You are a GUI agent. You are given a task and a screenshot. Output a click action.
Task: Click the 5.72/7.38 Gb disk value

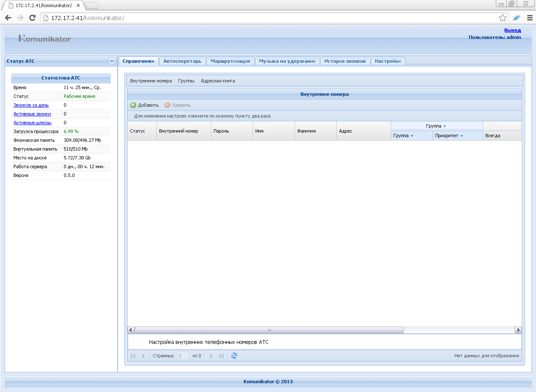coord(77,158)
